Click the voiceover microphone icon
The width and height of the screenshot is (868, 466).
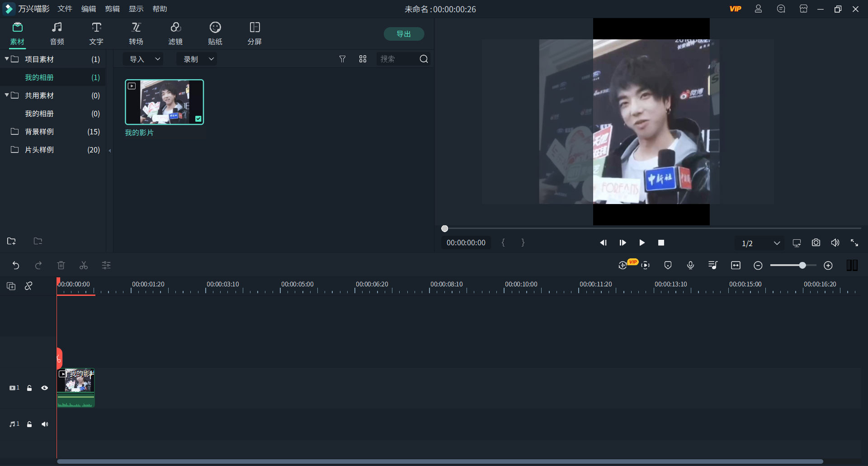690,266
